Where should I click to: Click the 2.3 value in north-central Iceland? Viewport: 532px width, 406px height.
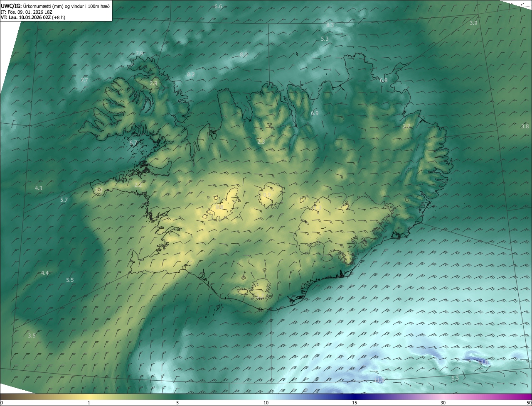point(261,142)
